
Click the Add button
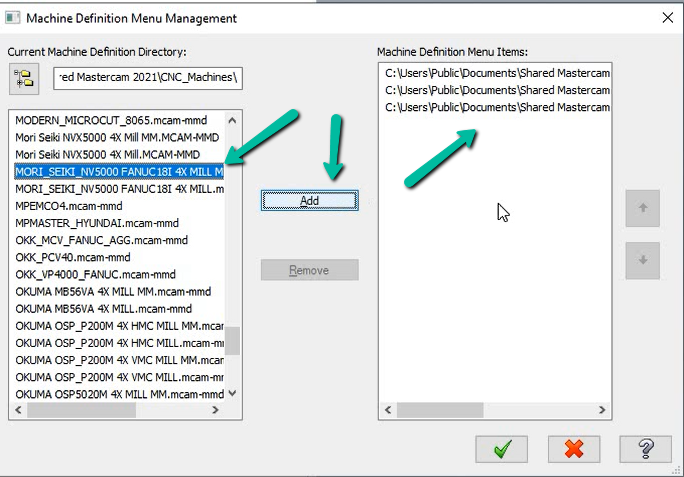point(310,201)
